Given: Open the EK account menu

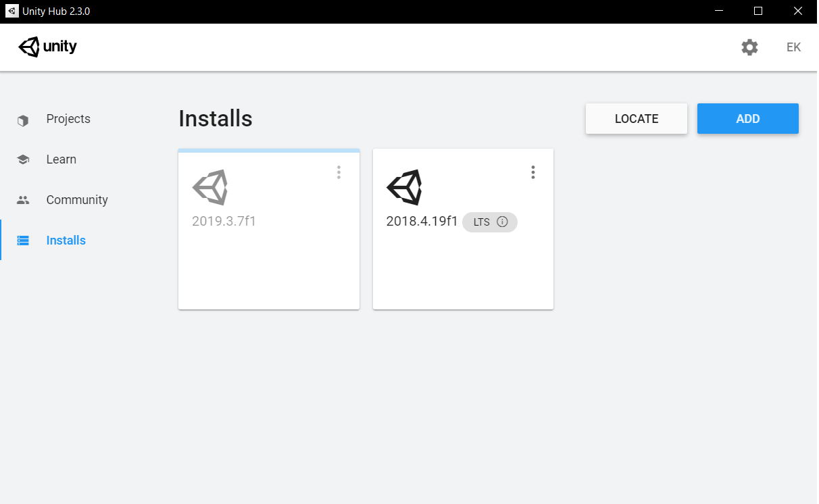Looking at the screenshot, I should pyautogui.click(x=793, y=47).
